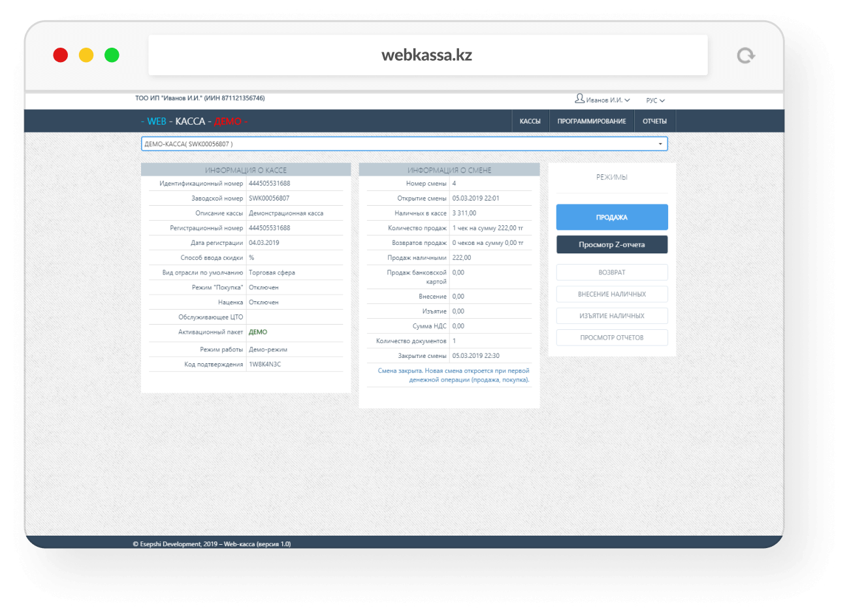Click the yellow browser window dot
The height and width of the screenshot is (616, 849).
(x=86, y=55)
